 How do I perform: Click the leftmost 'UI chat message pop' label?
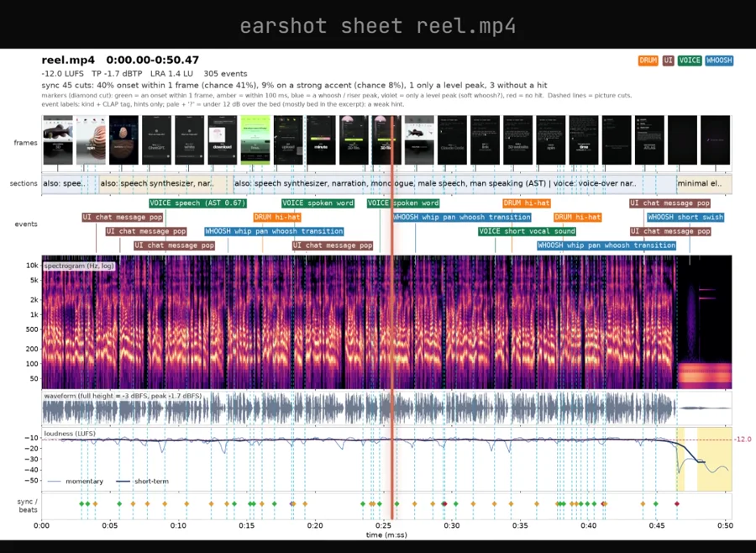[x=123, y=217]
